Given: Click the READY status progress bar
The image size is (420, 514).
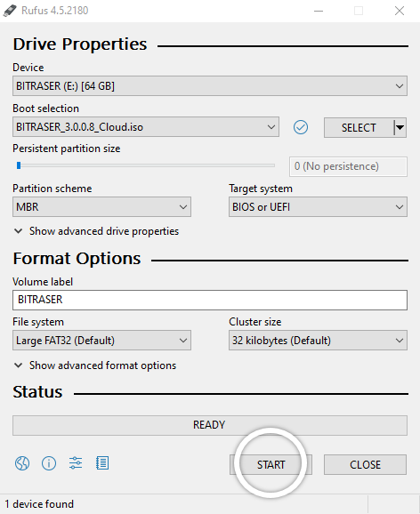Looking at the screenshot, I should [210, 425].
